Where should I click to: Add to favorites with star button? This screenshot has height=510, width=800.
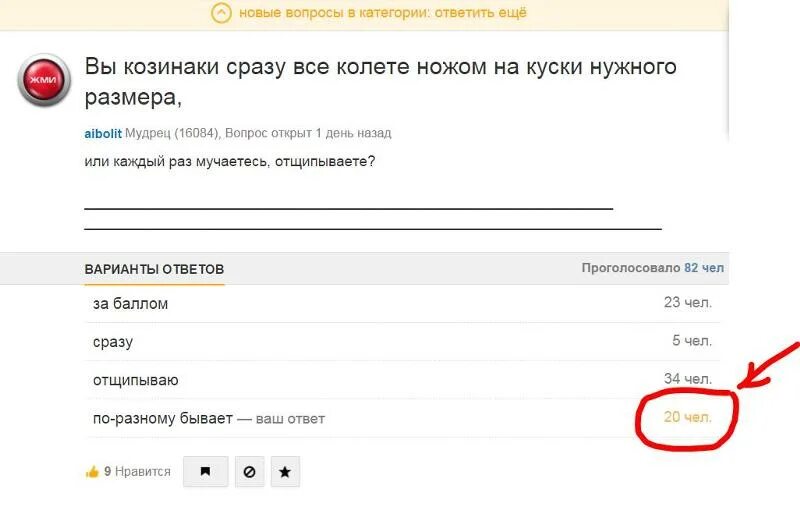[x=285, y=471]
